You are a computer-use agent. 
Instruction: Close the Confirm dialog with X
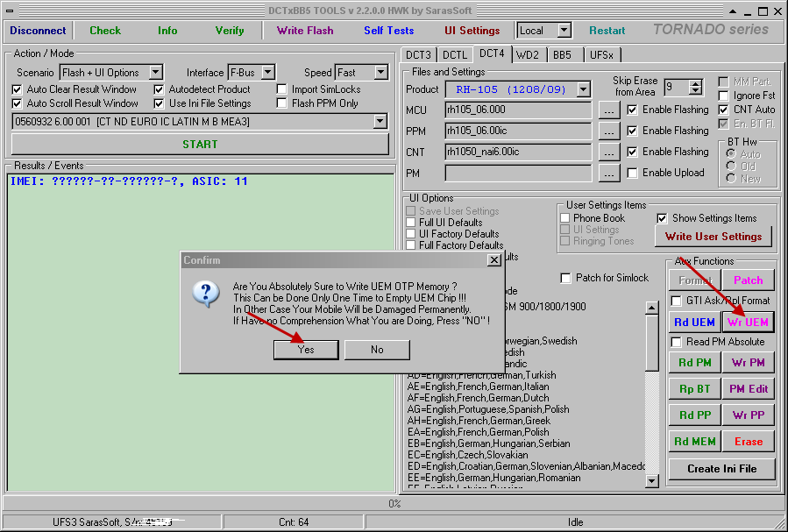494,259
